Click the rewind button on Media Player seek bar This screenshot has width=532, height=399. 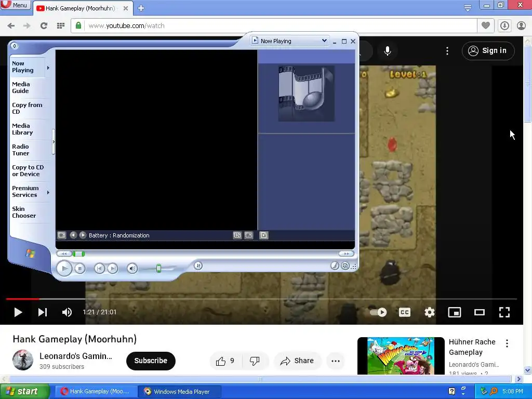(x=64, y=254)
